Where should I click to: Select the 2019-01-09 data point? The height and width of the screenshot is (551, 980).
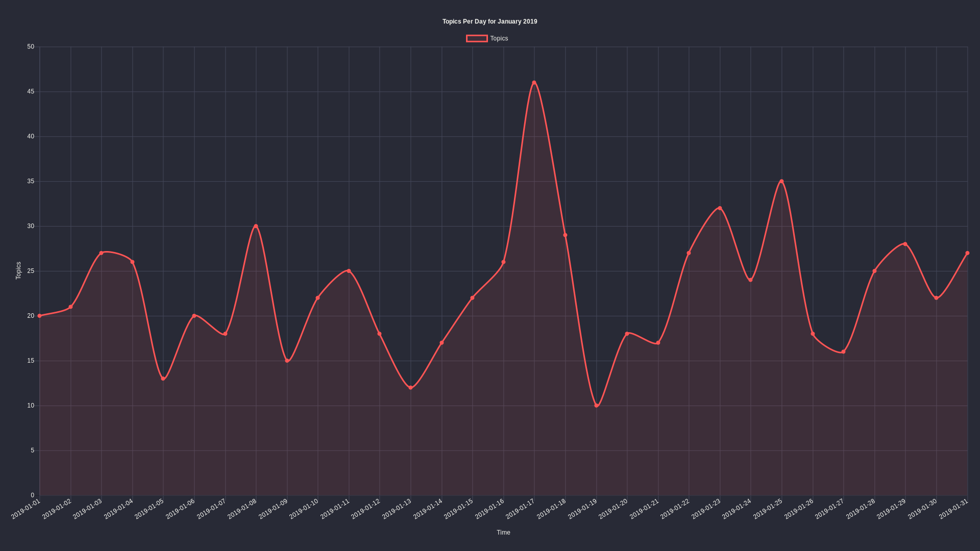tap(287, 361)
